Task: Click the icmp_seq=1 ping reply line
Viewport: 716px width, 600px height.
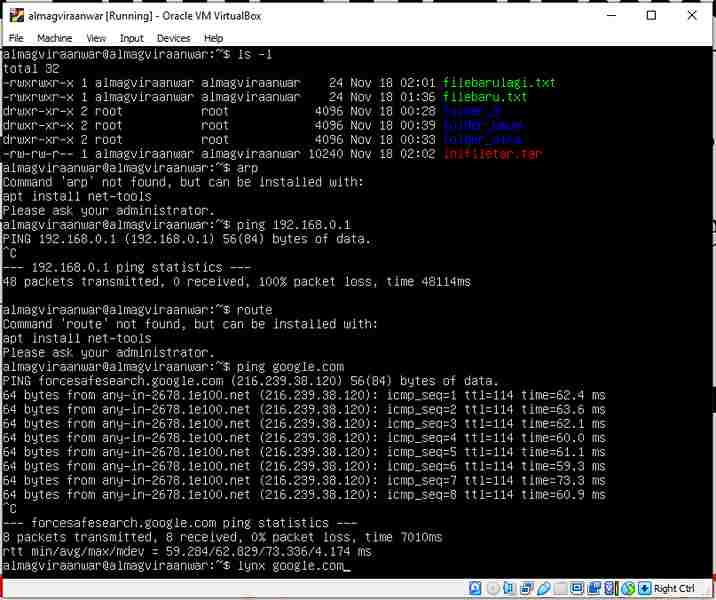Action: [x=304, y=395]
